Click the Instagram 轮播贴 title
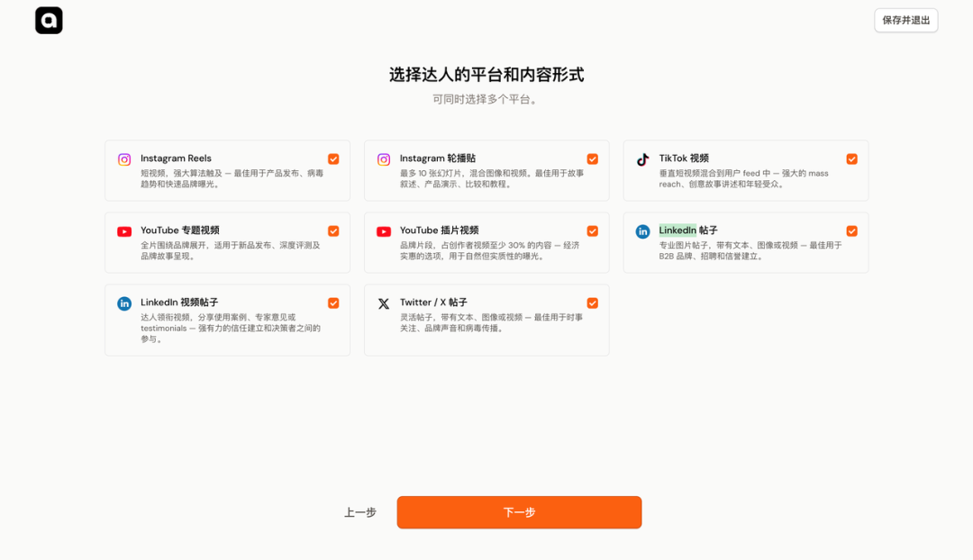973x560 pixels. coord(438,158)
